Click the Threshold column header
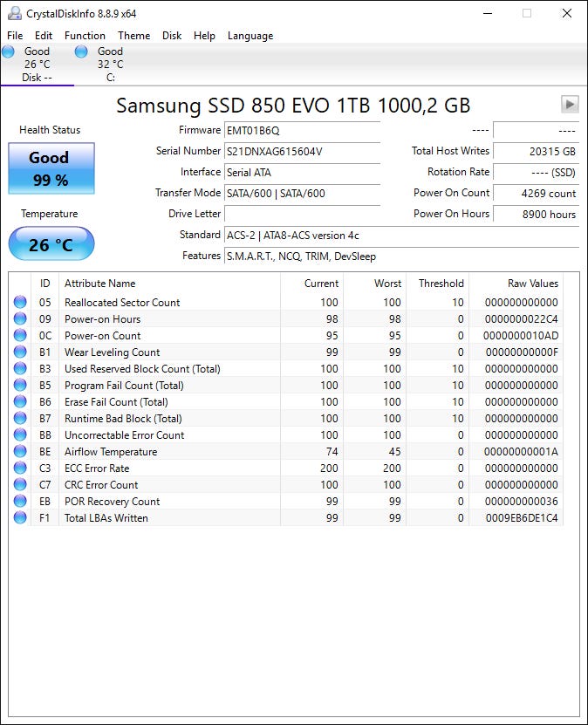The image size is (588, 725). point(438,284)
